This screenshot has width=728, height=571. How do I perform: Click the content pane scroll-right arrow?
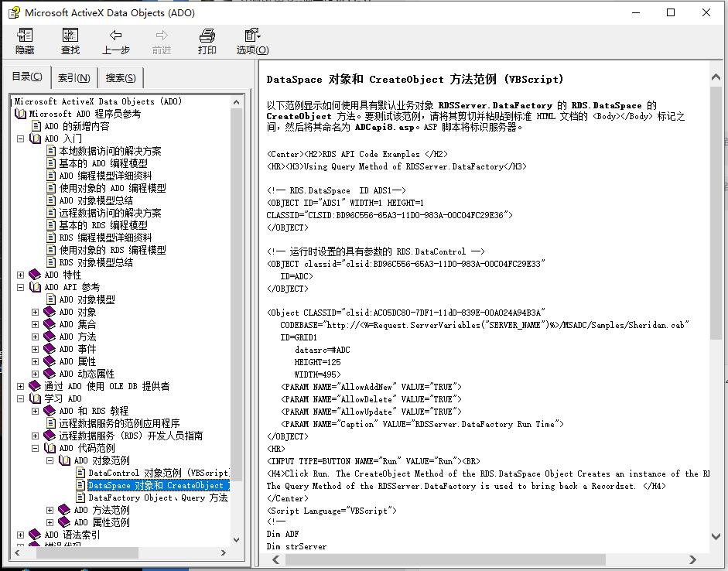click(692, 559)
